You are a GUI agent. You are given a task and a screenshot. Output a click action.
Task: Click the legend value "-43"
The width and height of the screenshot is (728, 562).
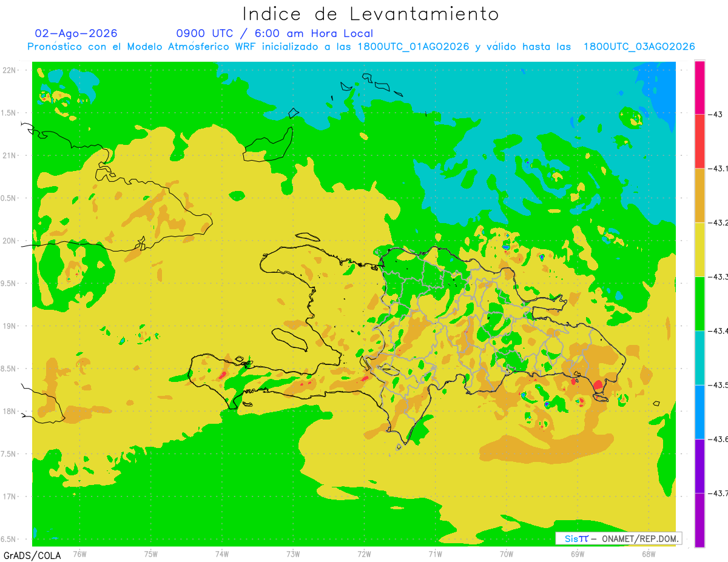[715, 115]
